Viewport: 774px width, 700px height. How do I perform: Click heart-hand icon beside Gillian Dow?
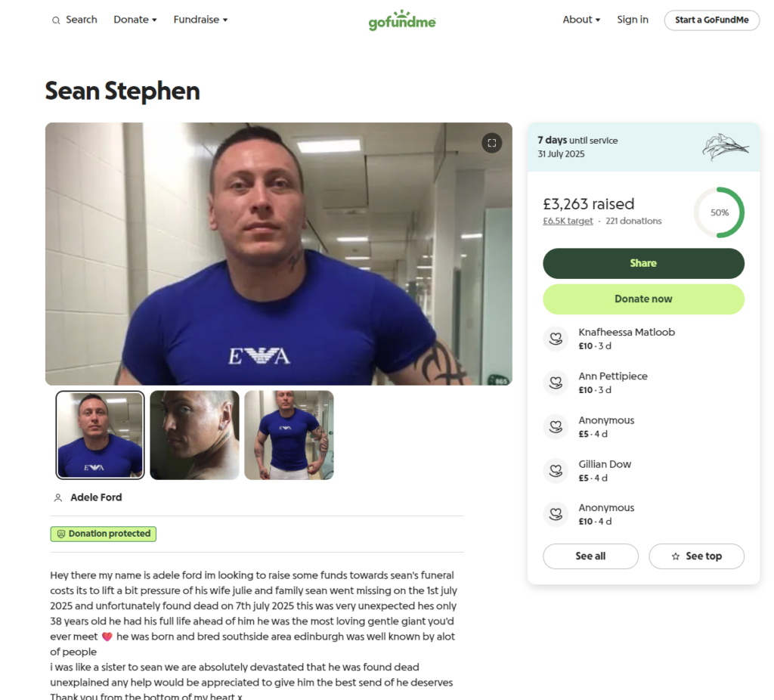[x=556, y=470]
